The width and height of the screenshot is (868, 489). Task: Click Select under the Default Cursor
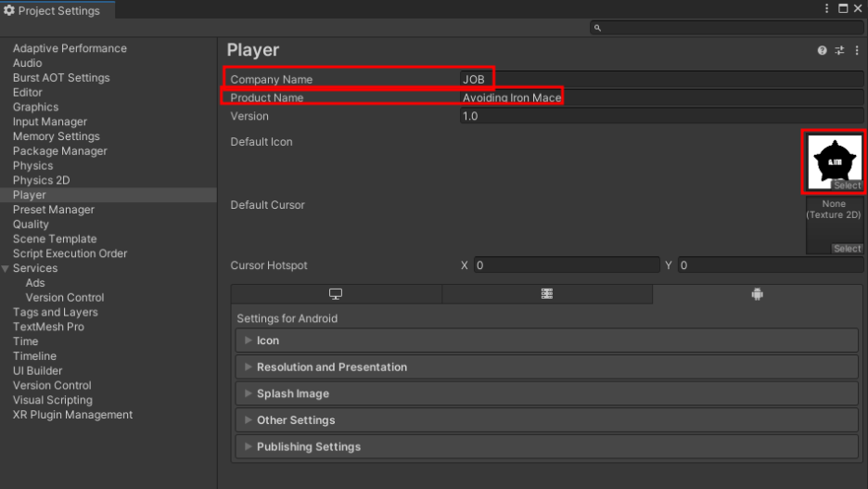pyautogui.click(x=847, y=249)
